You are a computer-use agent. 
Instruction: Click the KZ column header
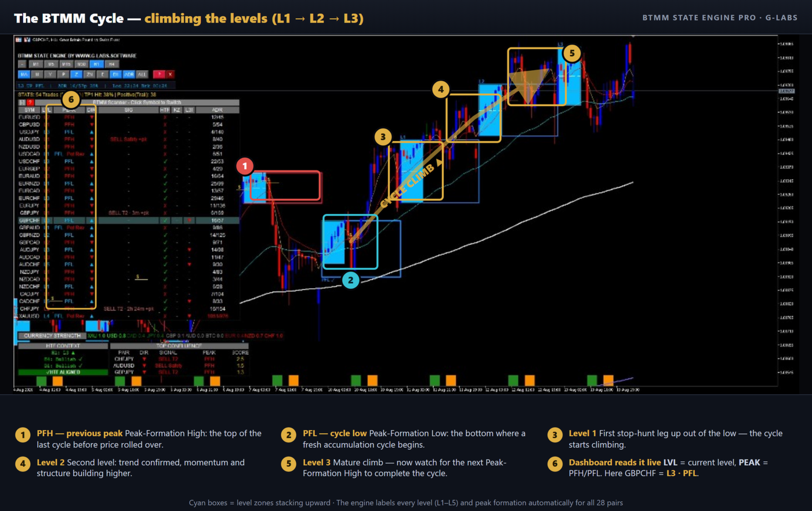pos(177,110)
